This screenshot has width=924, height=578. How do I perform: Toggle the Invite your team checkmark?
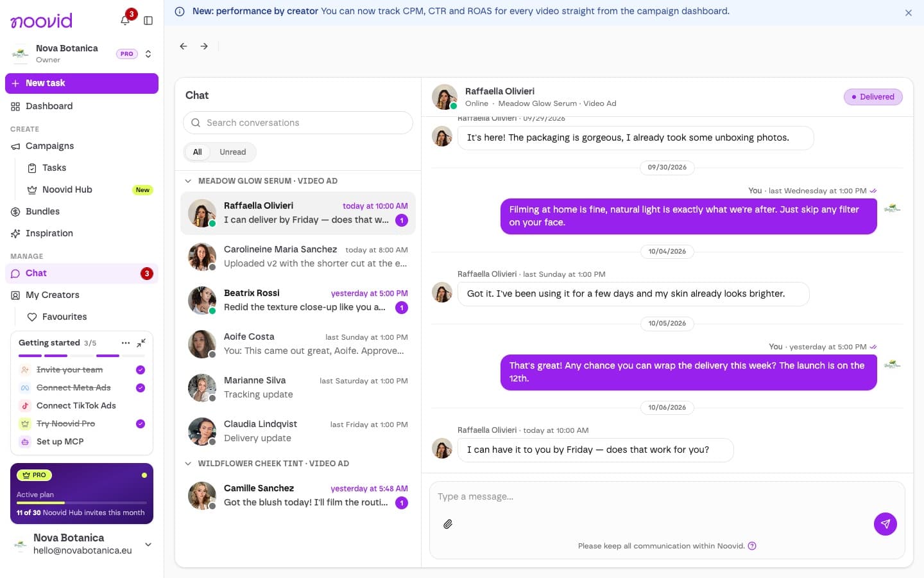(141, 370)
